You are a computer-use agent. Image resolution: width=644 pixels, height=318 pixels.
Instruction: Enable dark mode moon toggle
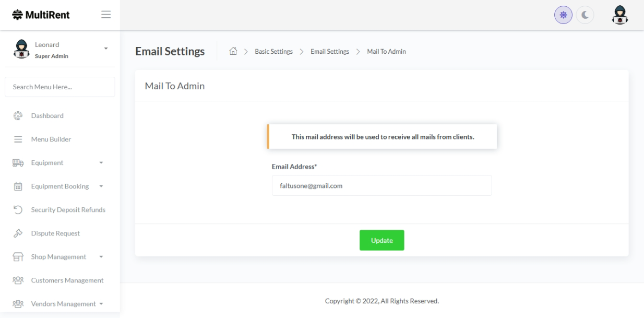coord(585,15)
